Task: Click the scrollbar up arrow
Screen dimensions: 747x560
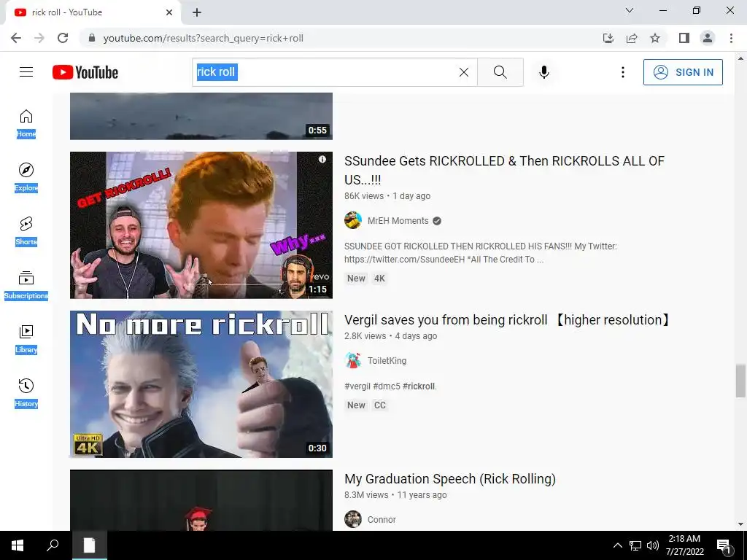Action: pyautogui.click(x=740, y=58)
